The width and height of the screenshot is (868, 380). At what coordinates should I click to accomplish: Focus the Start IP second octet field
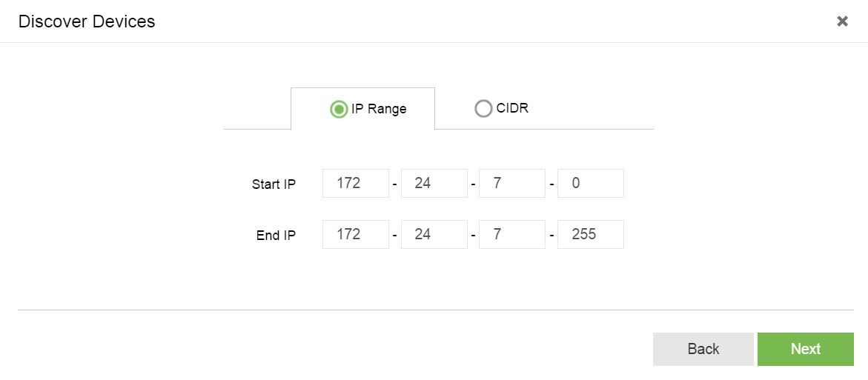point(434,184)
